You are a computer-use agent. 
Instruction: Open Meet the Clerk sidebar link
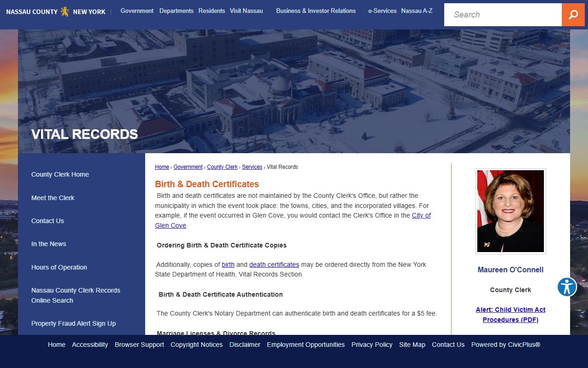point(53,198)
